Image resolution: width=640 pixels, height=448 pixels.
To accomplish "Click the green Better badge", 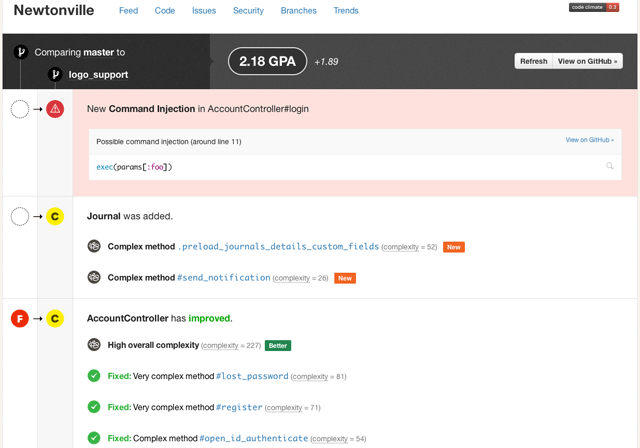I will [x=278, y=346].
